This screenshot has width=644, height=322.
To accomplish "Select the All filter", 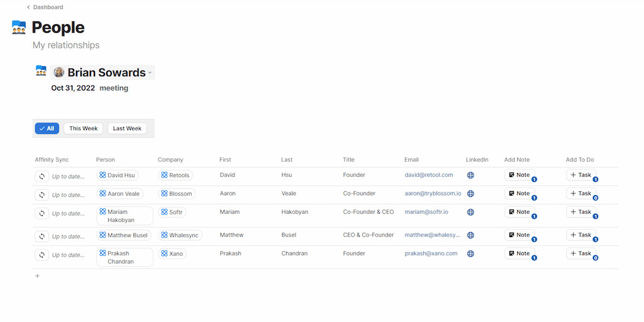I will [x=47, y=128].
